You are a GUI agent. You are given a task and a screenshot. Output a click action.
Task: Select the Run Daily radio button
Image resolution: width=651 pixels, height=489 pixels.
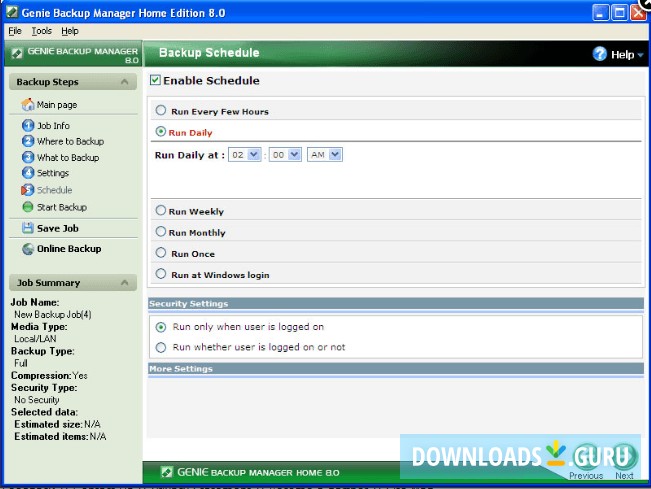[x=160, y=132]
